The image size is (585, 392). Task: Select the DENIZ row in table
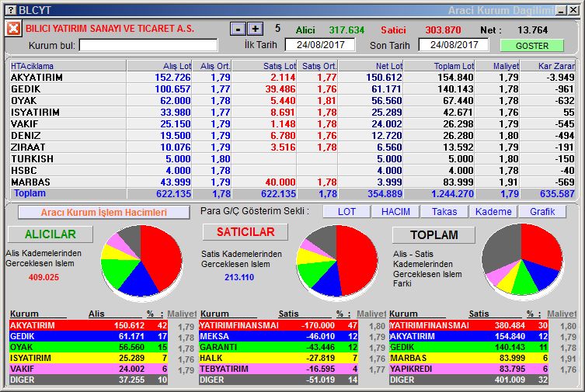pyautogui.click(x=292, y=136)
